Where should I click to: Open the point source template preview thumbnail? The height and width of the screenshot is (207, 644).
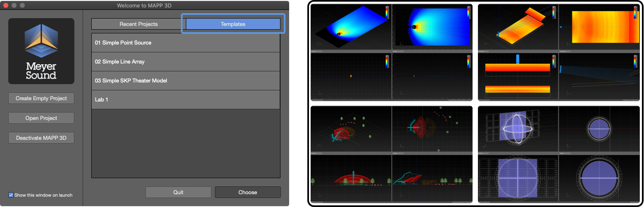(391, 52)
